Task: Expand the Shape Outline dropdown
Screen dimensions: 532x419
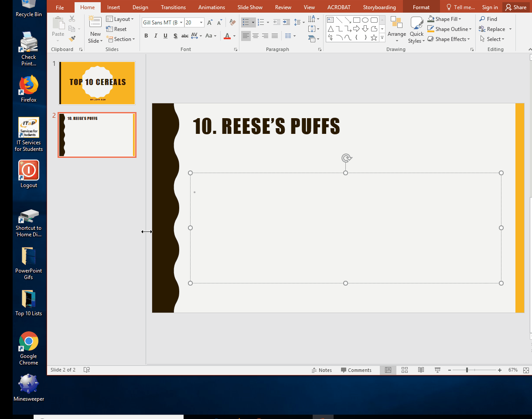Action: coord(450,29)
